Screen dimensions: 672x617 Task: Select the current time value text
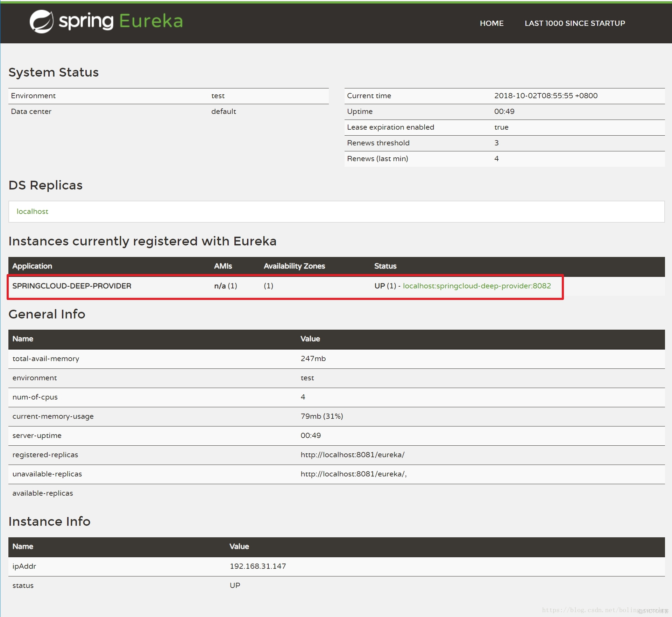pyautogui.click(x=545, y=96)
